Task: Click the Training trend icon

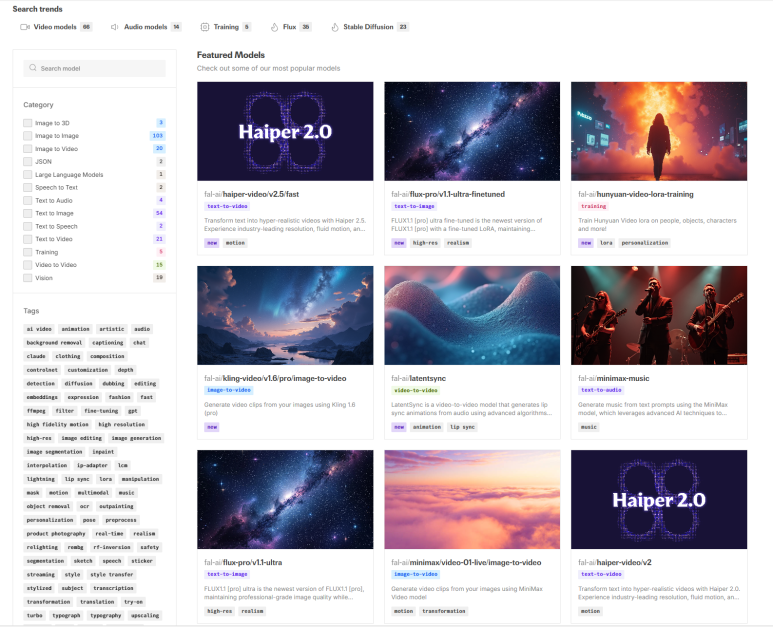Action: pos(205,27)
